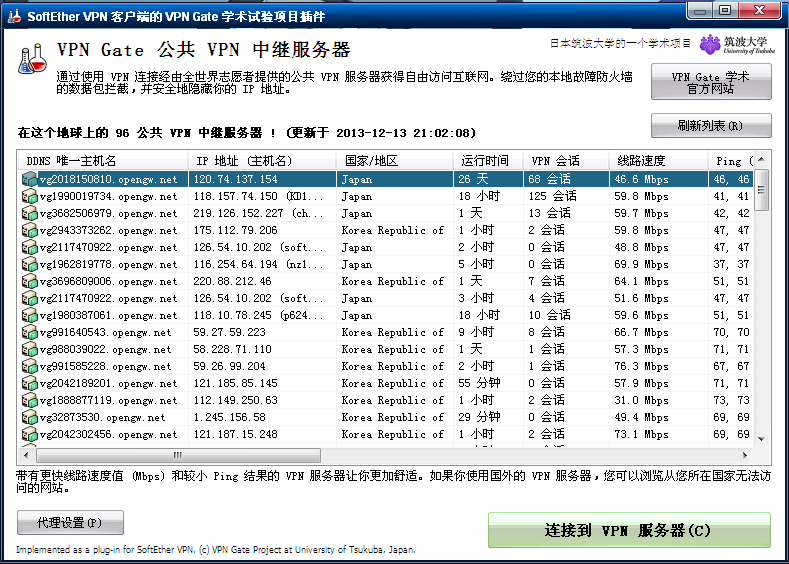The height and width of the screenshot is (564, 789).
Task: Click server icon for vg2042189201.opengw.net
Action: click(x=30, y=383)
